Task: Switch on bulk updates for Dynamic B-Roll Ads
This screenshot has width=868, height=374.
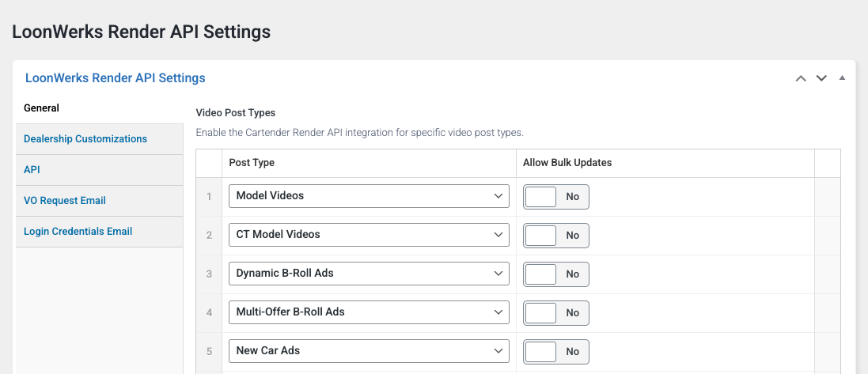Action: (556, 274)
